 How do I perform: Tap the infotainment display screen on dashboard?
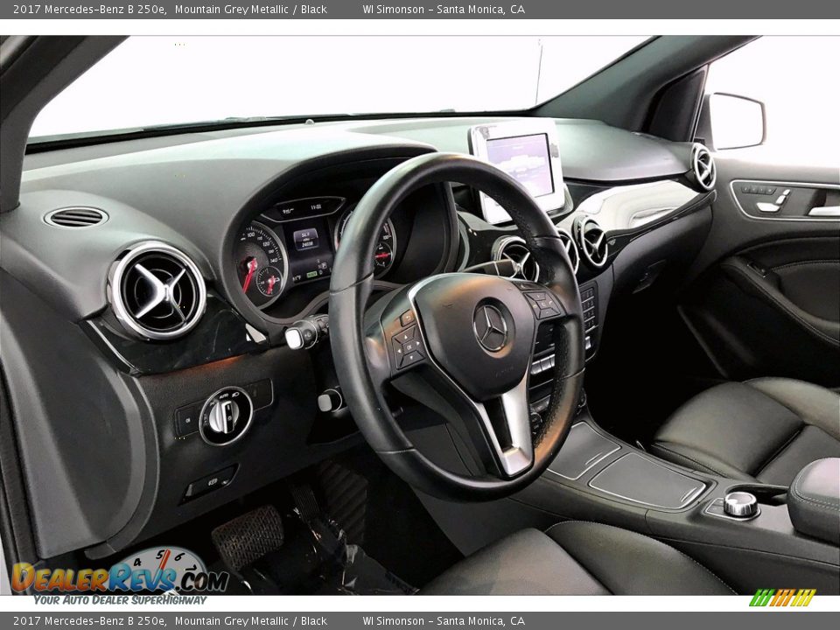click(x=520, y=164)
